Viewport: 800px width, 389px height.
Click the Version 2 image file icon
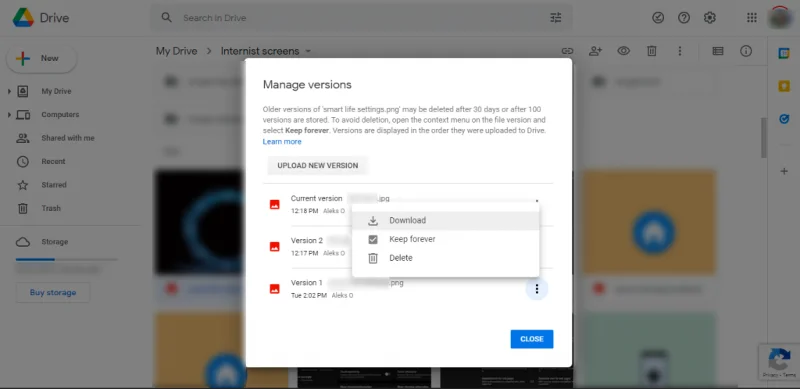pos(274,247)
